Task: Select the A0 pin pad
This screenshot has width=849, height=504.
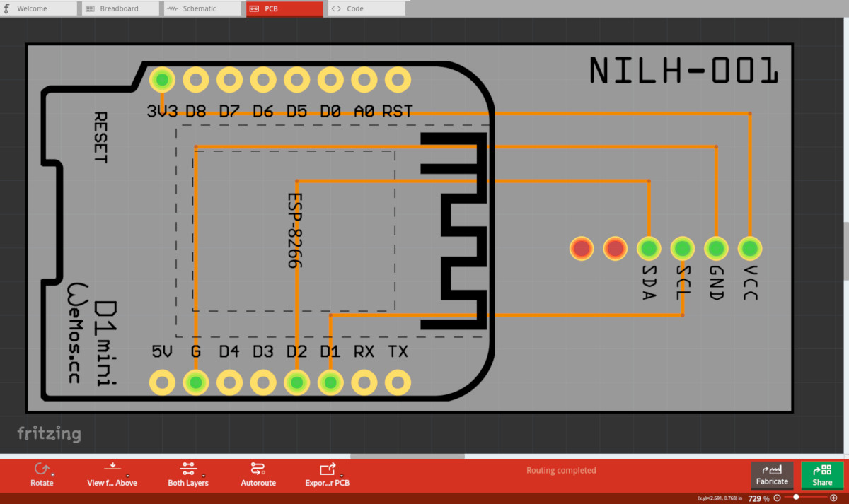Action: 364,80
